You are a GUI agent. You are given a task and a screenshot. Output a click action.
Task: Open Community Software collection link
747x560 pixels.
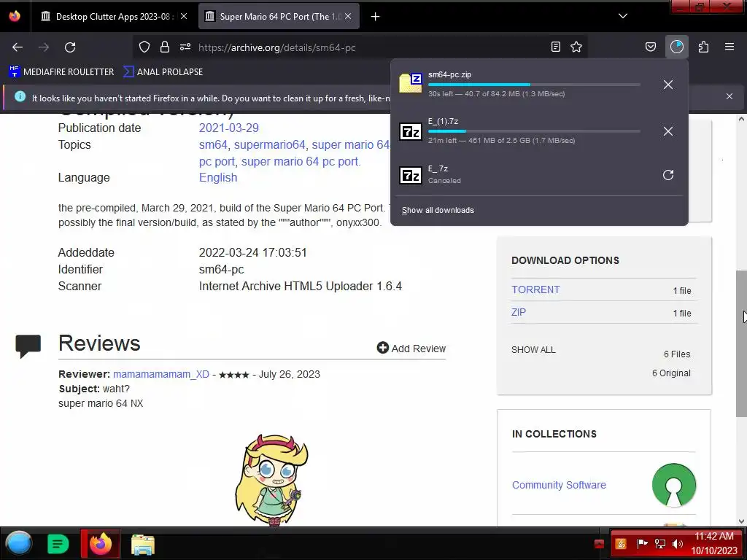click(559, 485)
